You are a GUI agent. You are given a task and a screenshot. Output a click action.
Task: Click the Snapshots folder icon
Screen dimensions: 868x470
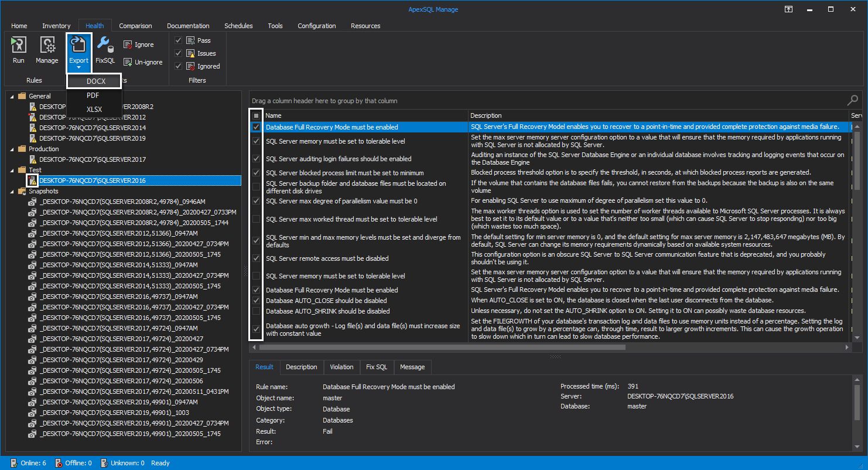[22, 191]
